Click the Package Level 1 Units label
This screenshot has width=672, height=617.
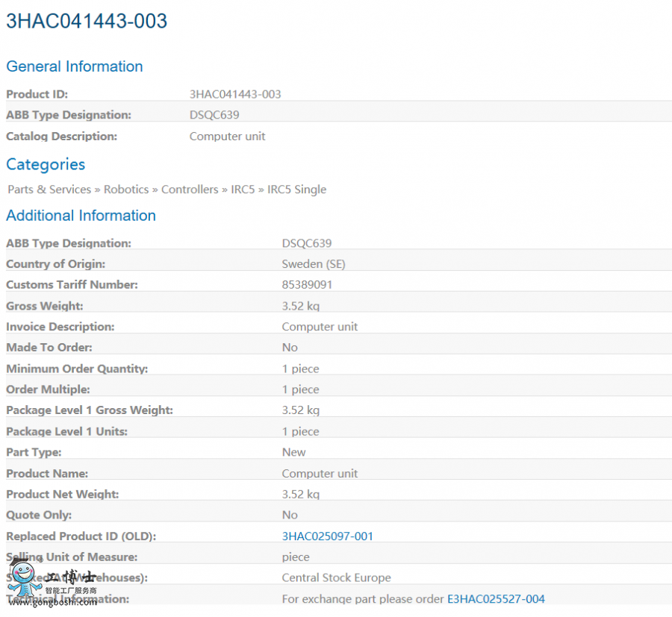(x=67, y=431)
